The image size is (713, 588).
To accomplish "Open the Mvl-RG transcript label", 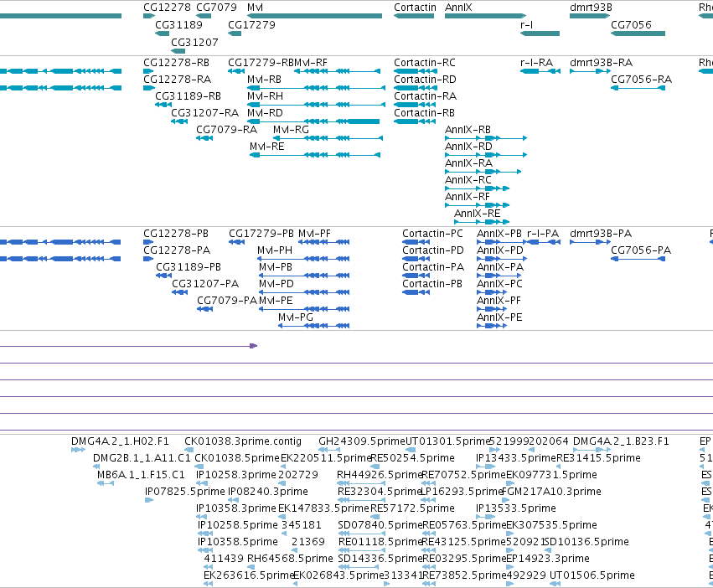I will point(291,130).
